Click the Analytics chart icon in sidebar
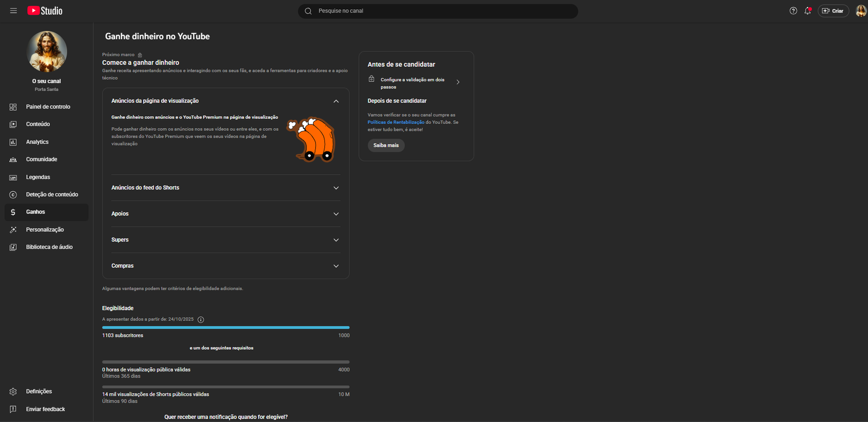 click(x=13, y=142)
